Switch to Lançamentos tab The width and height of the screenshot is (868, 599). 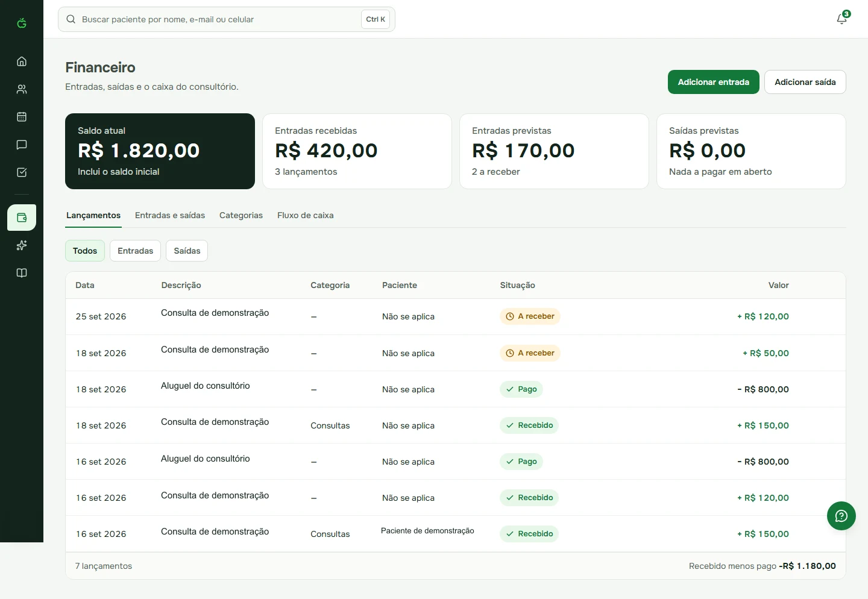tap(93, 215)
